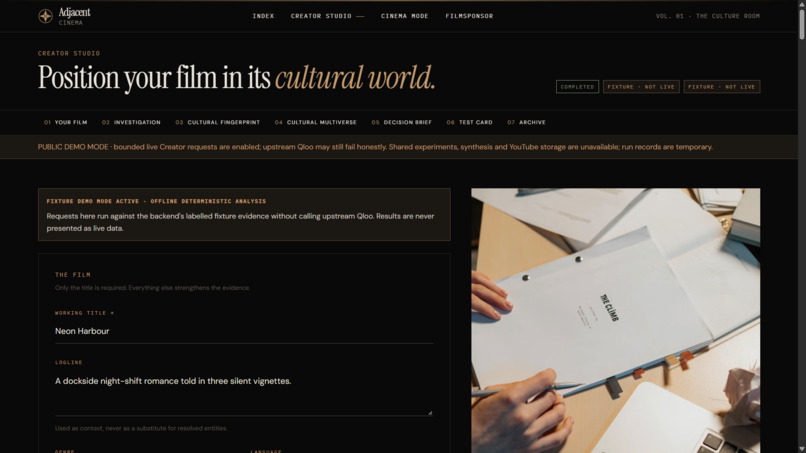The width and height of the screenshot is (806, 453).
Task: Click the 'Used as context' helper text
Action: [141, 428]
